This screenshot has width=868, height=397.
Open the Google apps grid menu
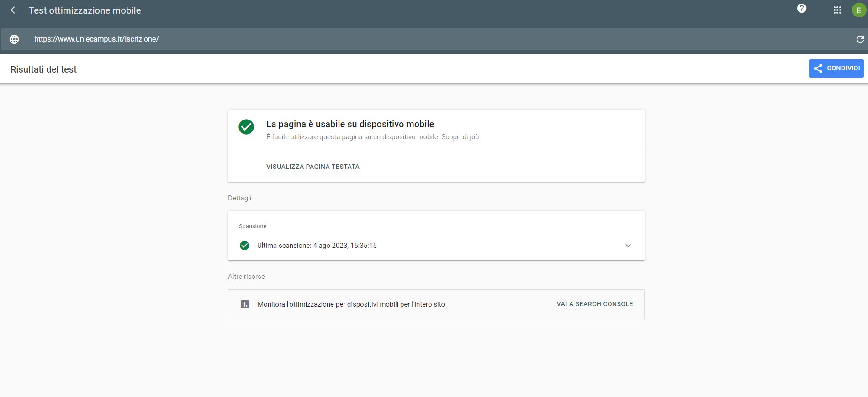837,10
